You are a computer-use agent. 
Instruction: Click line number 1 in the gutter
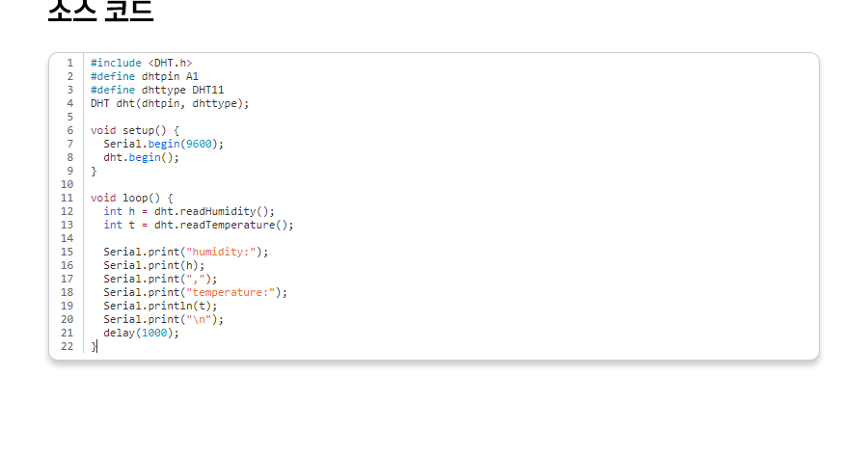69,63
